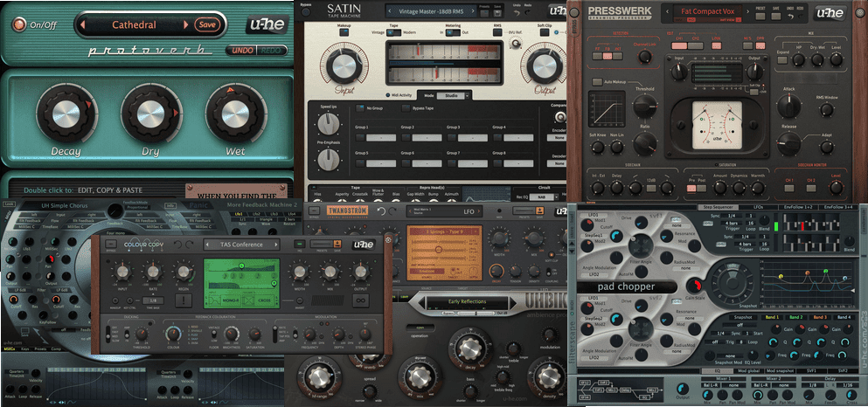Screen dimensions: 868x407
Task: Click Satin Save floppy icon
Action: coord(497,13)
